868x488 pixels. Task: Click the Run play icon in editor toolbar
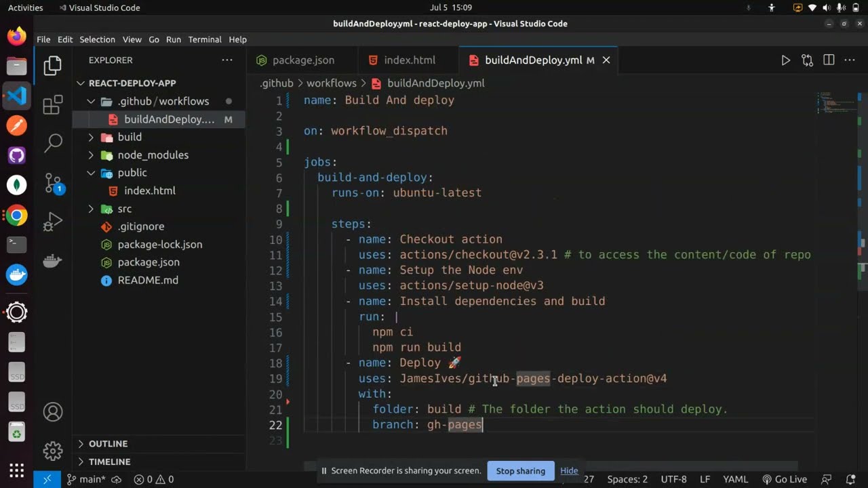point(785,60)
